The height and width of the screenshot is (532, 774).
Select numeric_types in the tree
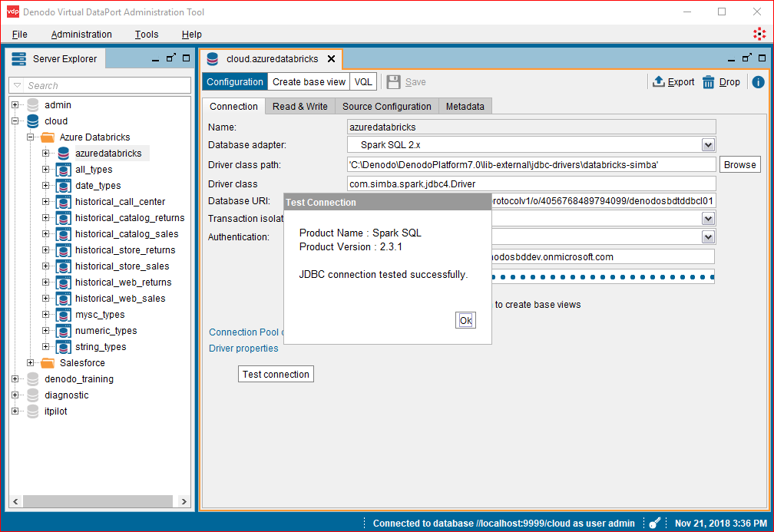click(x=106, y=331)
